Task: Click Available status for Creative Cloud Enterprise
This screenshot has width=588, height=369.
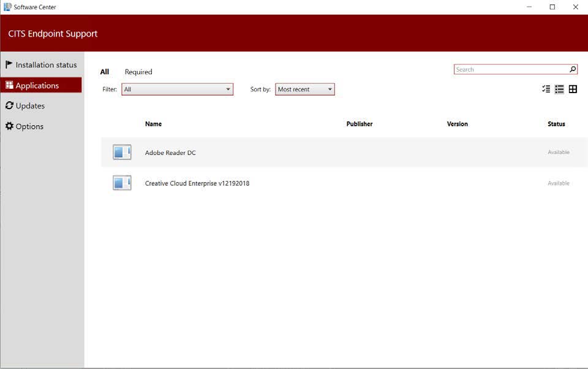Action: pyautogui.click(x=559, y=183)
